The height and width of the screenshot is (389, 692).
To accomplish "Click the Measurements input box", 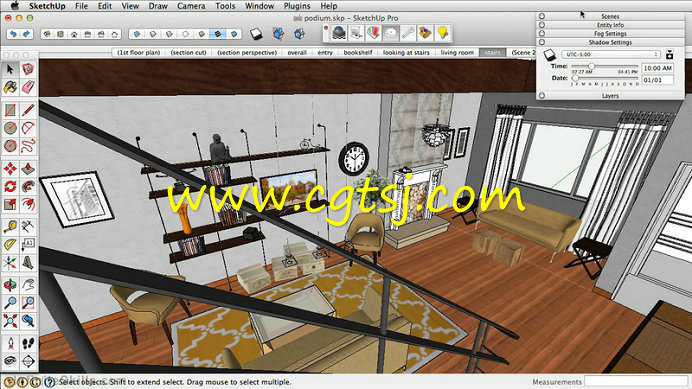I will tap(636, 381).
